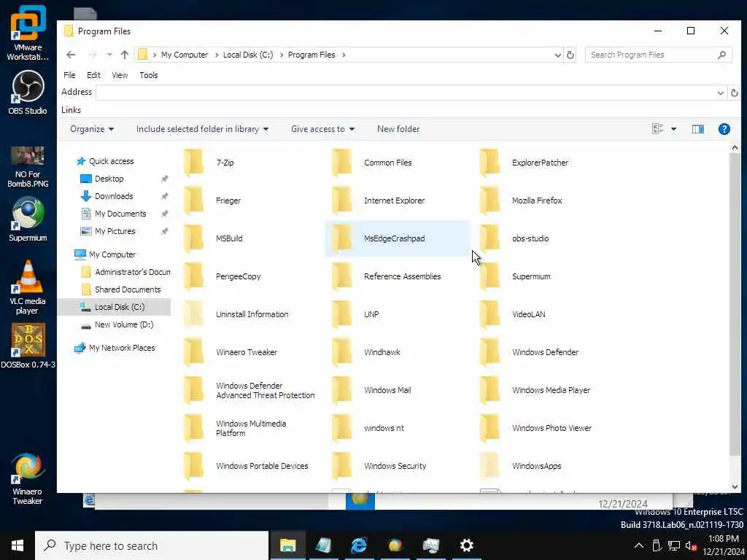Screen dimensions: 747x560
Task: Expand the chevron after Program Files breadcrumb
Action: [344, 55]
